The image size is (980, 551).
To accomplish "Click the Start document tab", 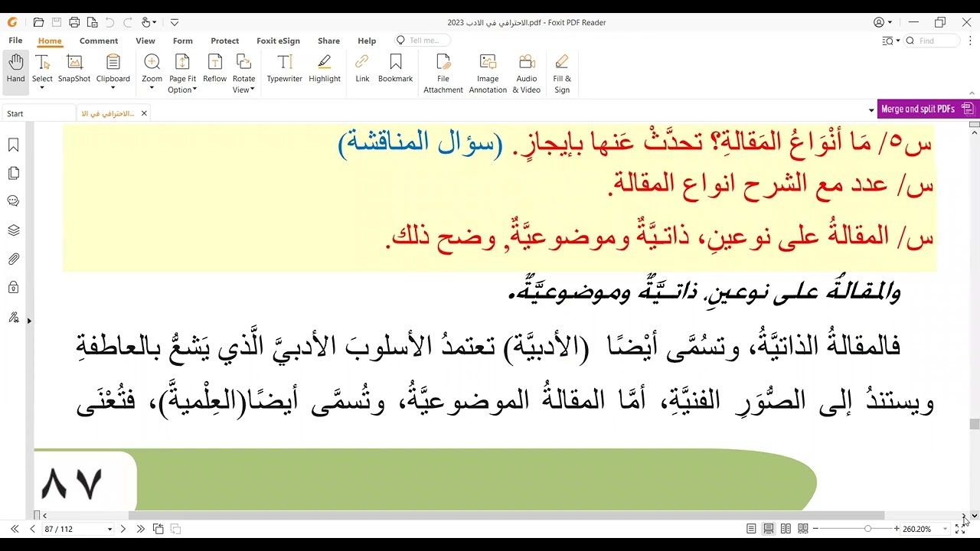I will pyautogui.click(x=38, y=113).
